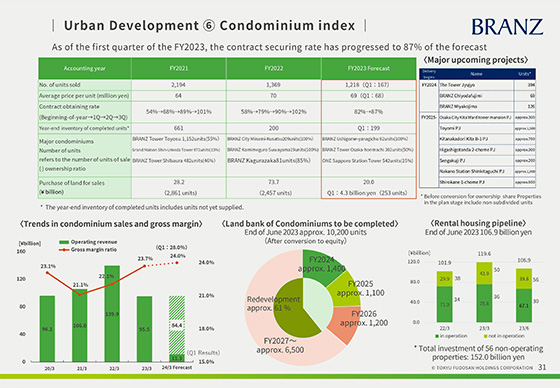560x388 pixels.
Task: Click the 22/3 rental bar totaling 101.9
Action: [x=444, y=297]
